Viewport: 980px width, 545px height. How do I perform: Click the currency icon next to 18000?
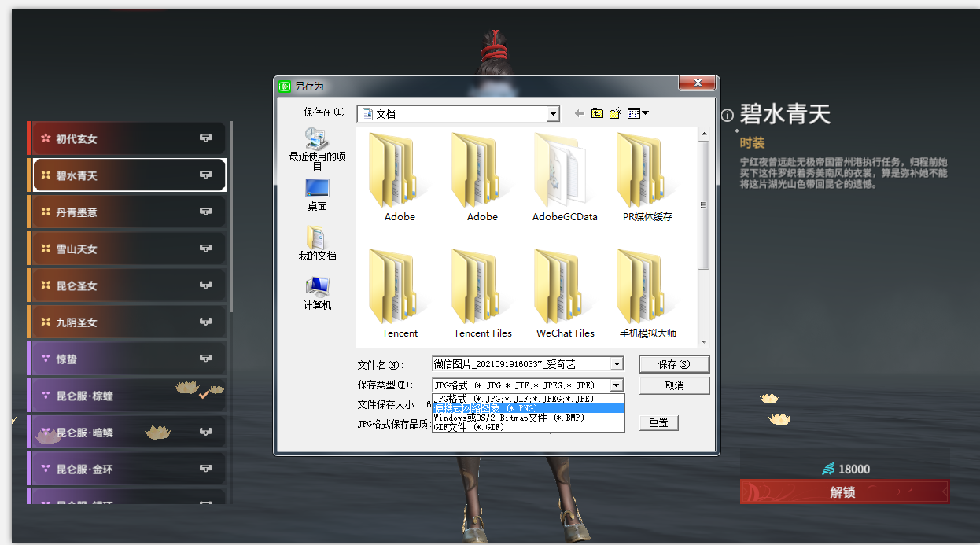828,469
